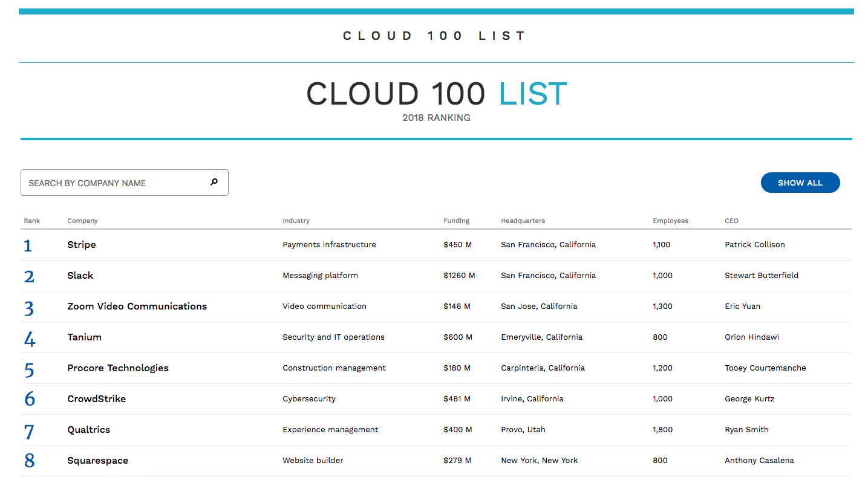The image size is (868, 480).
Task: Sort by the Funding column header
Action: 456,221
